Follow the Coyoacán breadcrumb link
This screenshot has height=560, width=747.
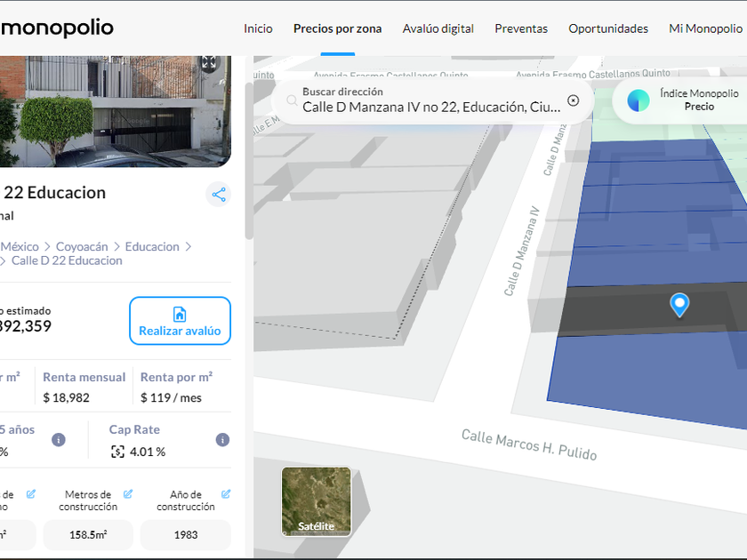pyautogui.click(x=82, y=247)
